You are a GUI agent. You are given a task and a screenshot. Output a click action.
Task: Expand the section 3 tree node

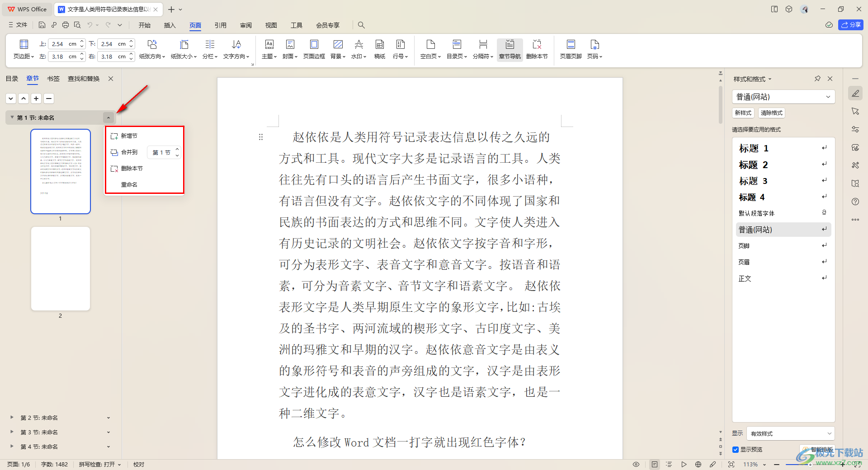click(x=12, y=432)
